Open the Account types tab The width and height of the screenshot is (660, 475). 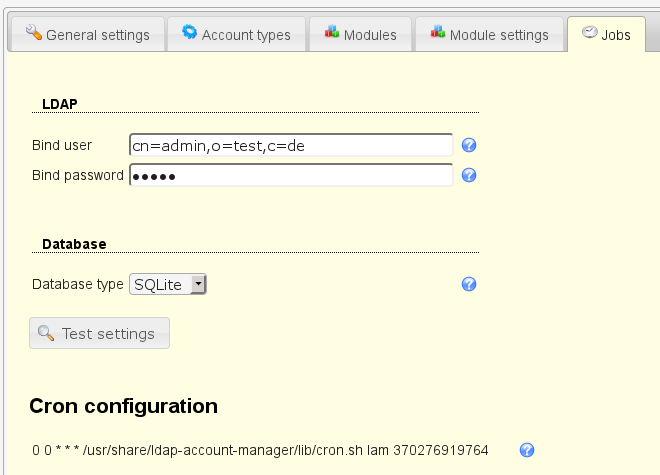(x=236, y=34)
